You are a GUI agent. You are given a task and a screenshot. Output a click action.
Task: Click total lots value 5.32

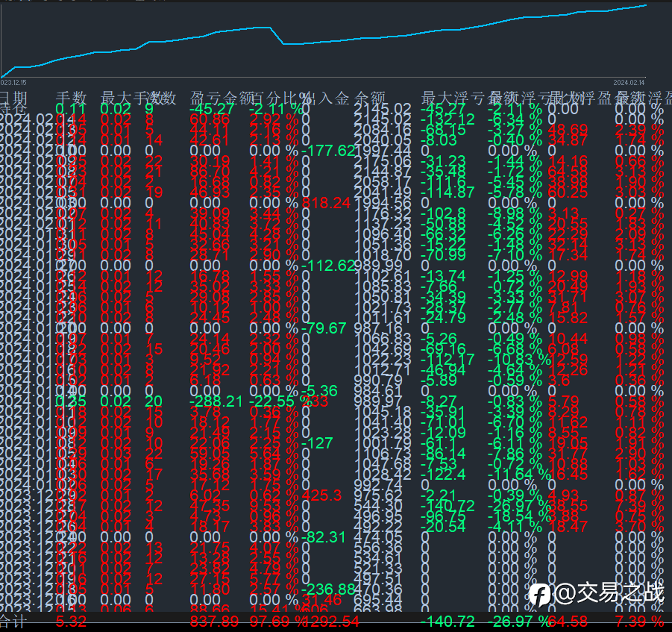click(x=71, y=621)
